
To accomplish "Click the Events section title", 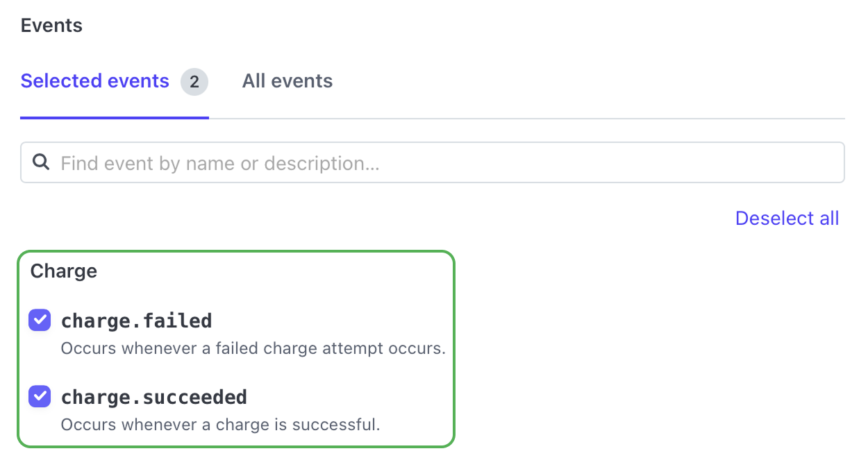I will [x=51, y=26].
